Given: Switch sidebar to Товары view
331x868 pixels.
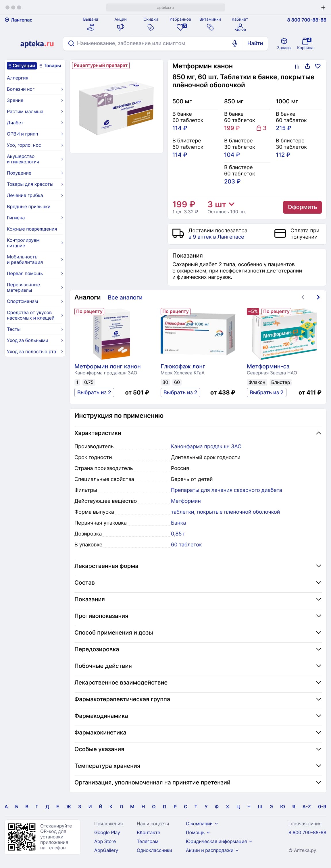Looking at the screenshot, I should click(50, 66).
